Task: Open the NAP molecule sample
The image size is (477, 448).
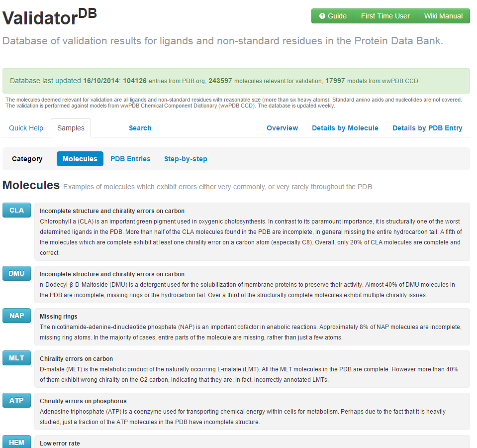Action: (17, 316)
